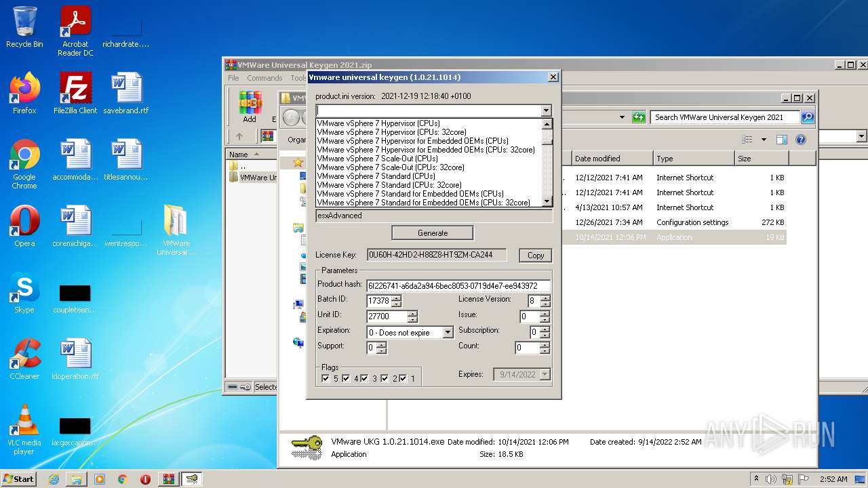
Task: Open Chrome taskbar icon
Action: tap(122, 479)
